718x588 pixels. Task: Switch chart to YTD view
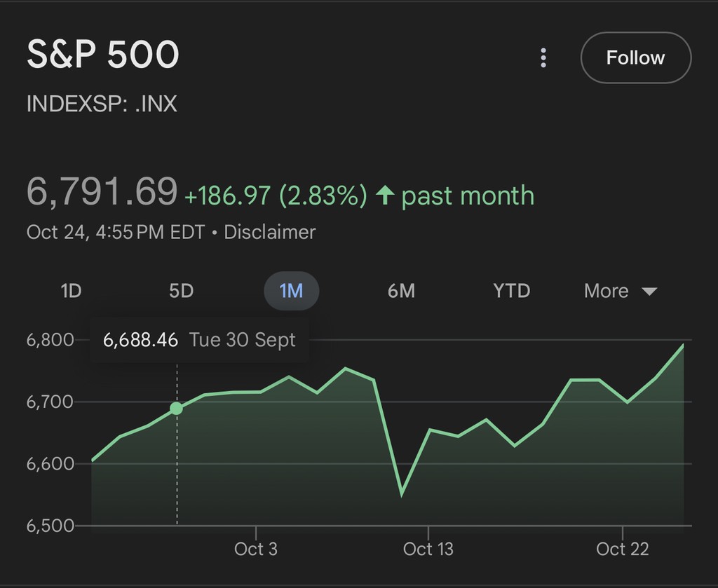[x=511, y=291]
